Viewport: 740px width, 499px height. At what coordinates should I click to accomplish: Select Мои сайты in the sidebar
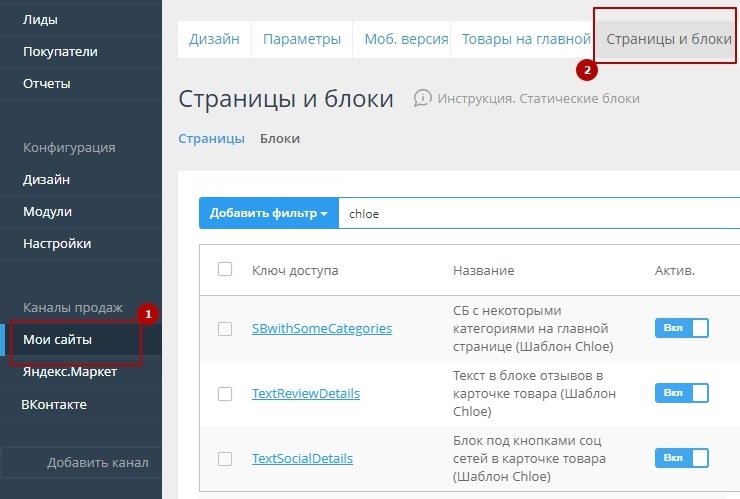[58, 340]
